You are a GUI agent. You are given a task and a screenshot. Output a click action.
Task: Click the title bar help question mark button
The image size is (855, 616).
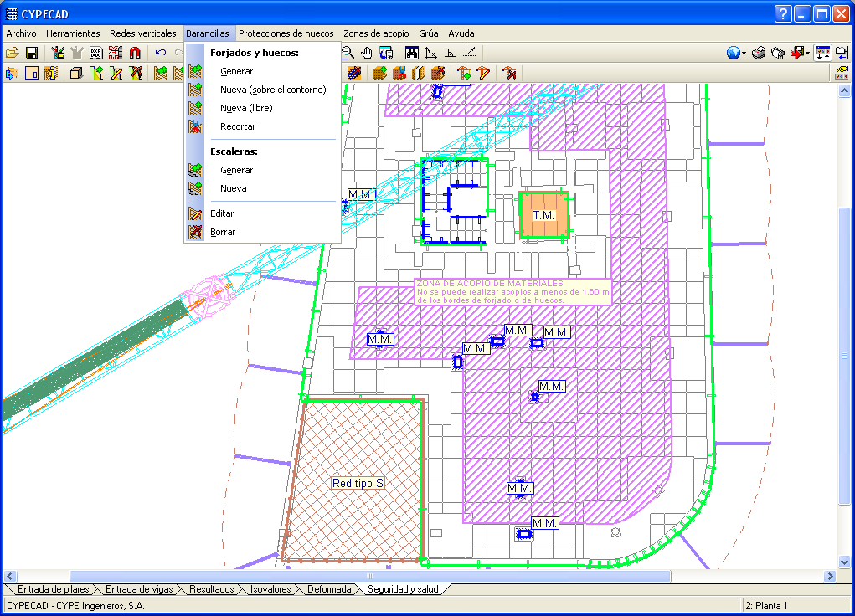click(782, 13)
